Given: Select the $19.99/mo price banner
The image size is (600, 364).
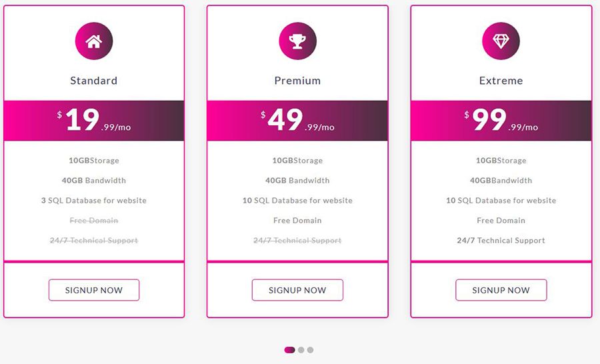Looking at the screenshot, I should [94, 121].
